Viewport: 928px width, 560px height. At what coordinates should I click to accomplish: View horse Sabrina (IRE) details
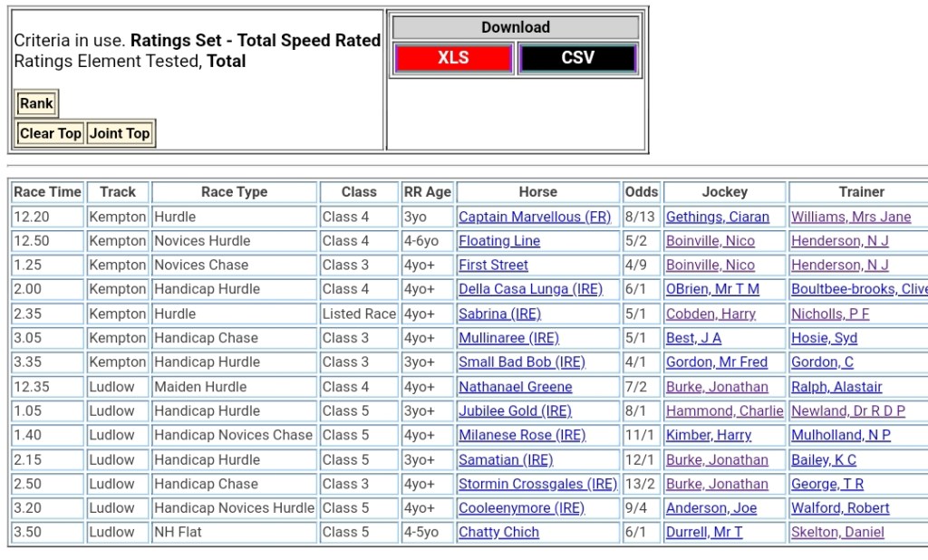(499, 314)
